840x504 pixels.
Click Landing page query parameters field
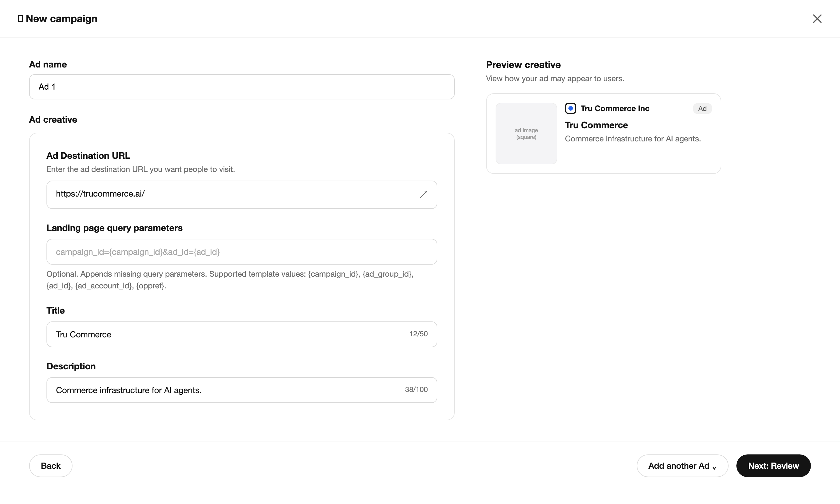(x=242, y=252)
